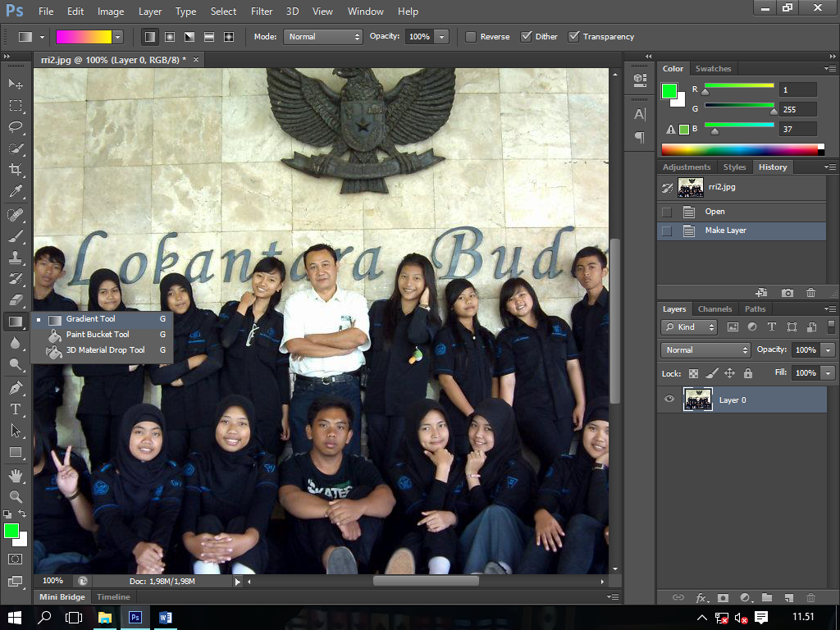The image size is (840, 630).
Task: Open gradient picker dropdown arrow
Action: click(x=118, y=36)
